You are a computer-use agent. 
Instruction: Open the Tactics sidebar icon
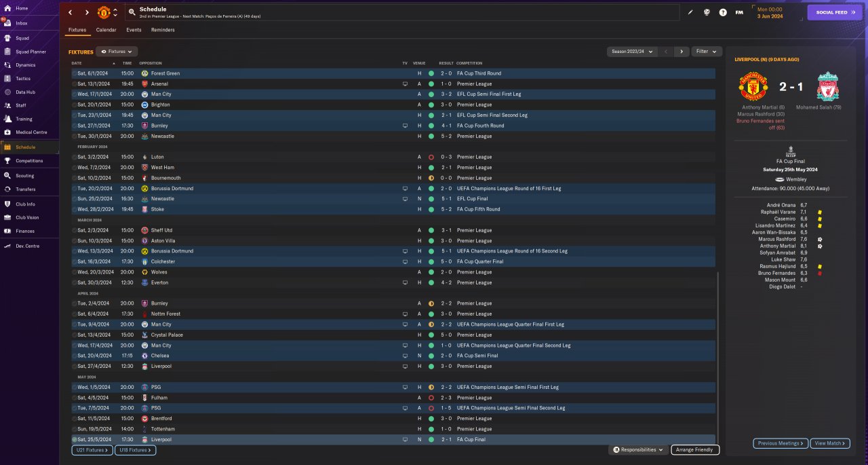pyautogui.click(x=7, y=79)
